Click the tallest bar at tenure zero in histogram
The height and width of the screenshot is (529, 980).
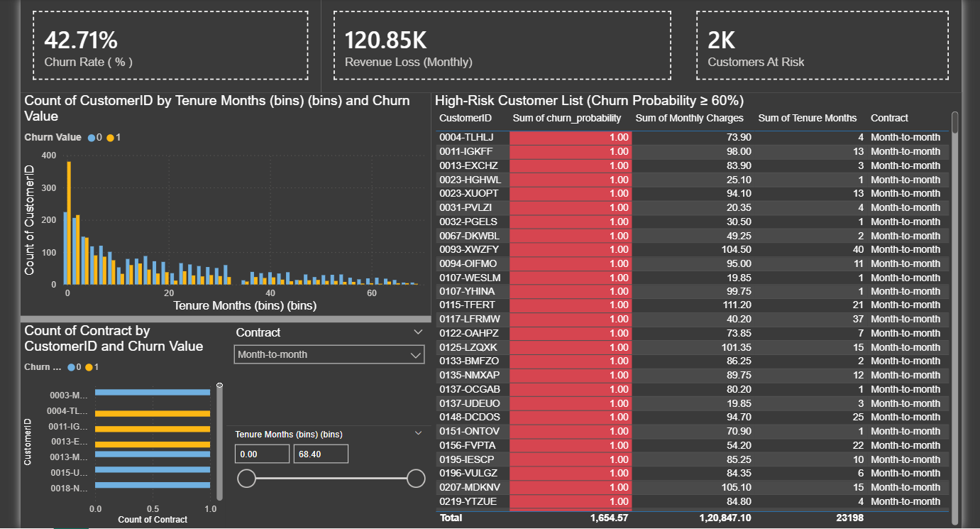tap(68, 220)
